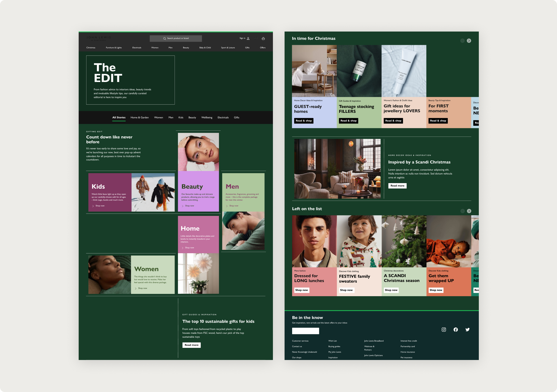Viewport: 557px width, 392px height.
Task: Click Shop now for FESTIVE family sweaters
Action: 346,290
